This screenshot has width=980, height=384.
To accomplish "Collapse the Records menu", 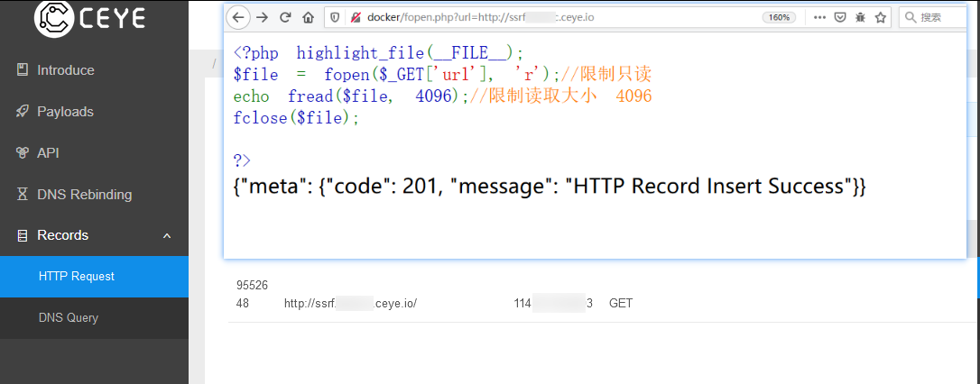I will tap(94, 235).
